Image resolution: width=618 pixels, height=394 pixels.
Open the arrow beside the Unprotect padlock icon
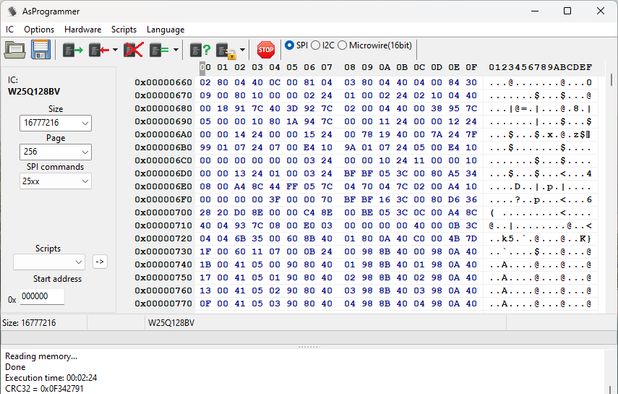242,50
